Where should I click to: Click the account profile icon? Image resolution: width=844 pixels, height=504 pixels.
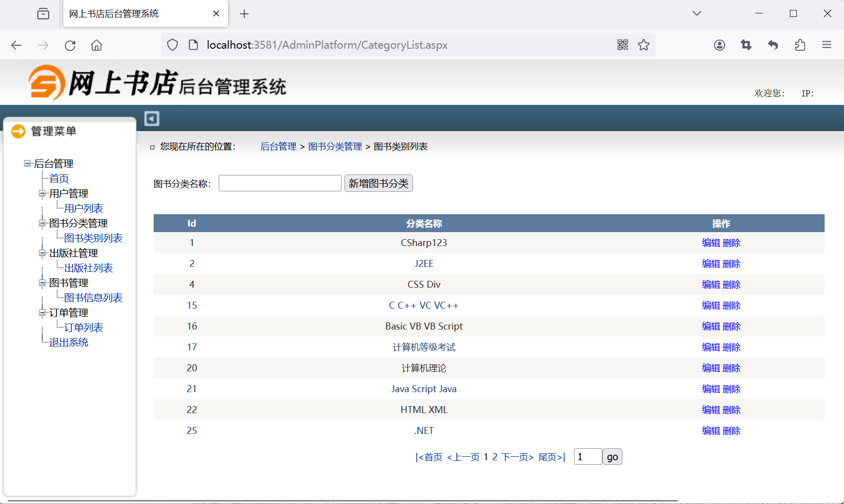tap(719, 45)
